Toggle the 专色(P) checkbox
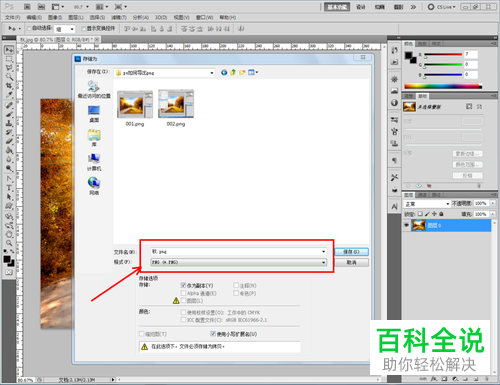The height and width of the screenshot is (385, 500). pyautogui.click(x=236, y=293)
